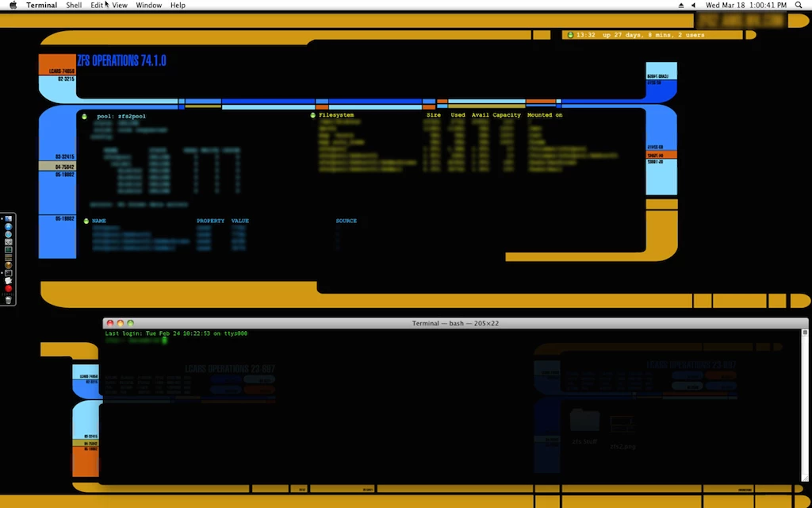Click the green screen dock icon

8,250
